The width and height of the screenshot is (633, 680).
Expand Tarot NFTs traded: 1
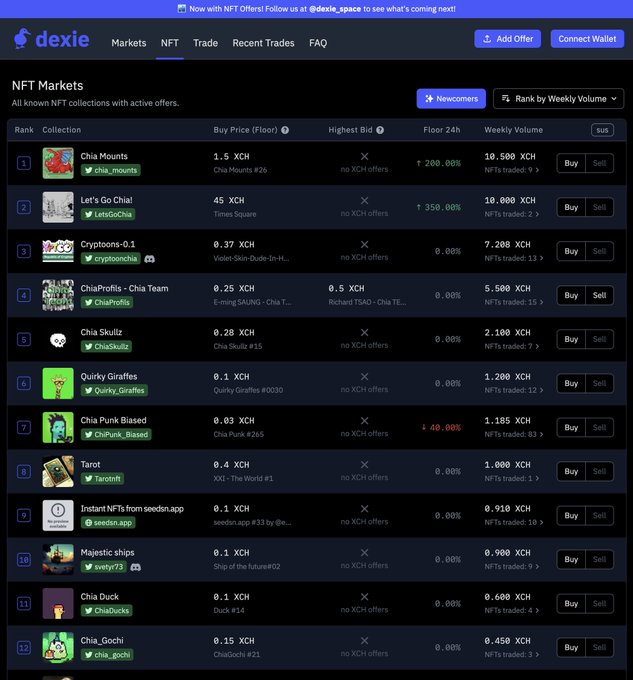(x=512, y=478)
